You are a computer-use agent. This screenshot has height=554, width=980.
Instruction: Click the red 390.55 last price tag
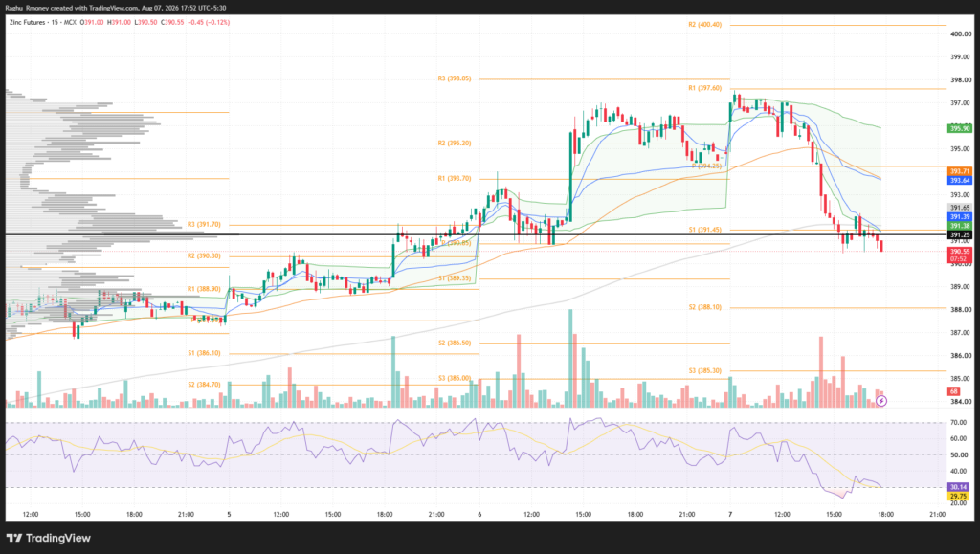click(x=959, y=252)
